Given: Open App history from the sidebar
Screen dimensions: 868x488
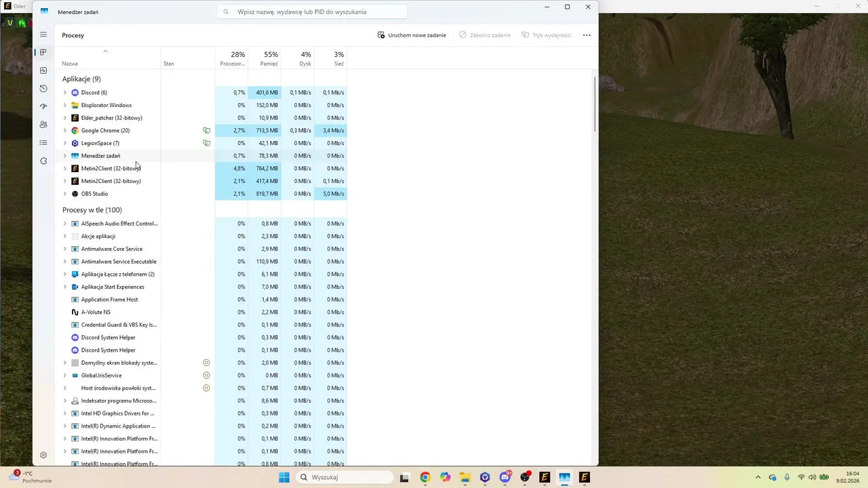Looking at the screenshot, I should [x=43, y=88].
